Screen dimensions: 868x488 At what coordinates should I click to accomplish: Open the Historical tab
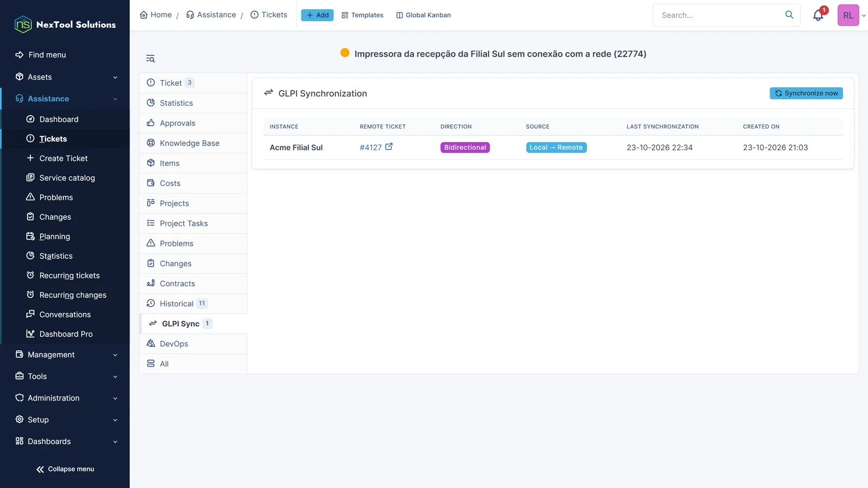(193, 304)
